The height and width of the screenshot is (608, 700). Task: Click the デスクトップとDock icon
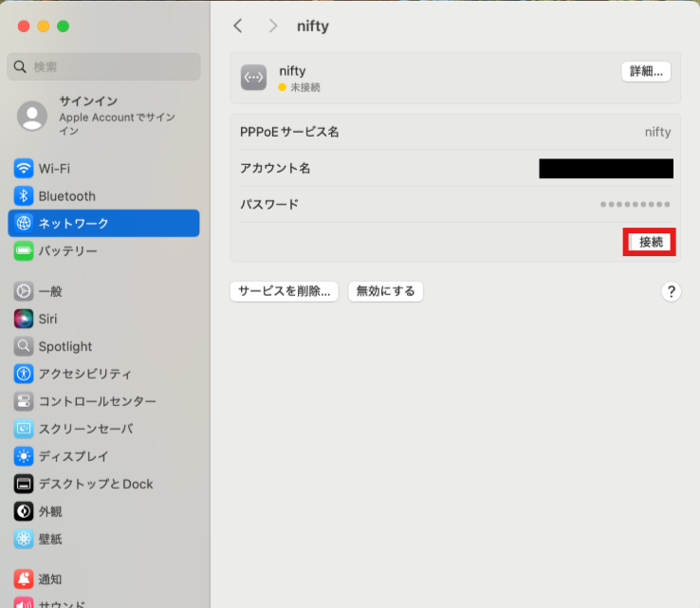coord(23,484)
